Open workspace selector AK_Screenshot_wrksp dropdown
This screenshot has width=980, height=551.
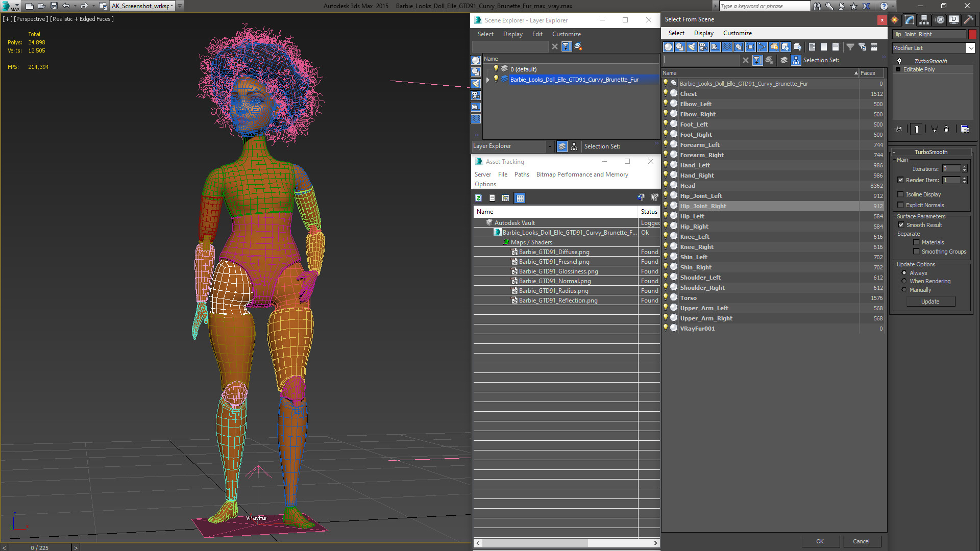coord(171,6)
